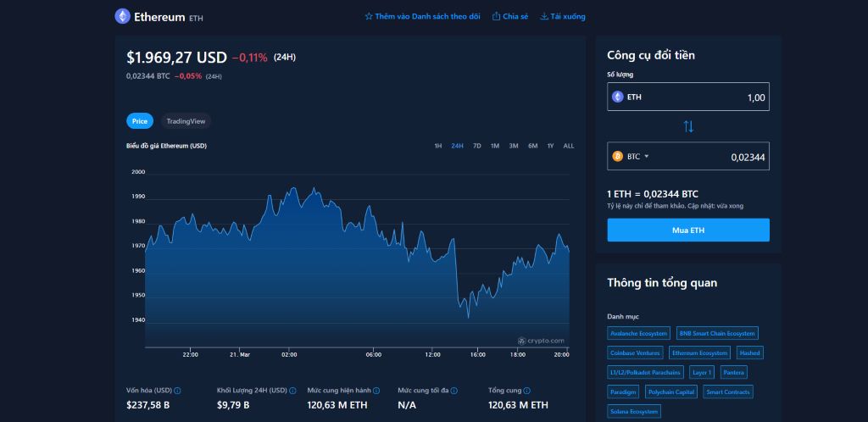
Task: Click info icon next to Mức cung tối đa
Action: coord(454,391)
